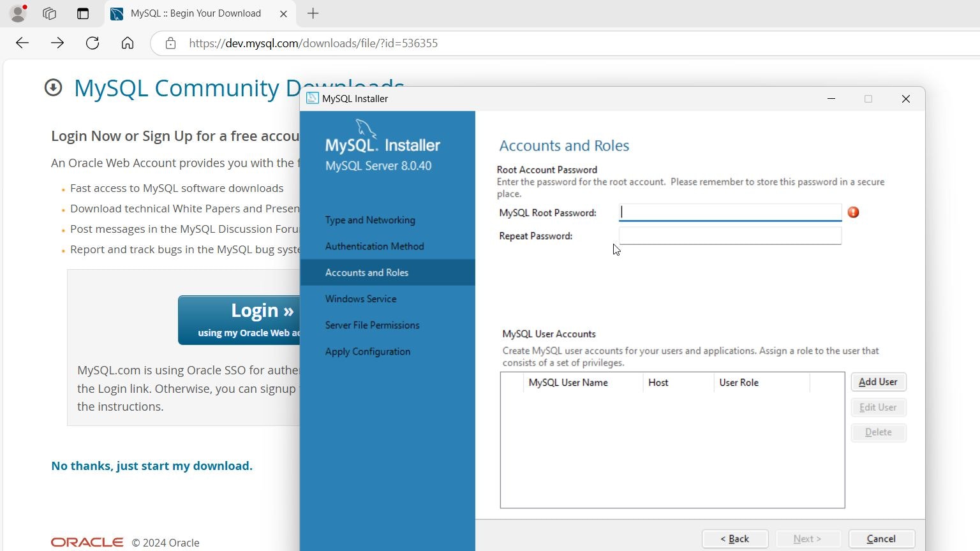The image size is (980, 551).
Task: Select Windows Service step
Action: click(x=360, y=298)
